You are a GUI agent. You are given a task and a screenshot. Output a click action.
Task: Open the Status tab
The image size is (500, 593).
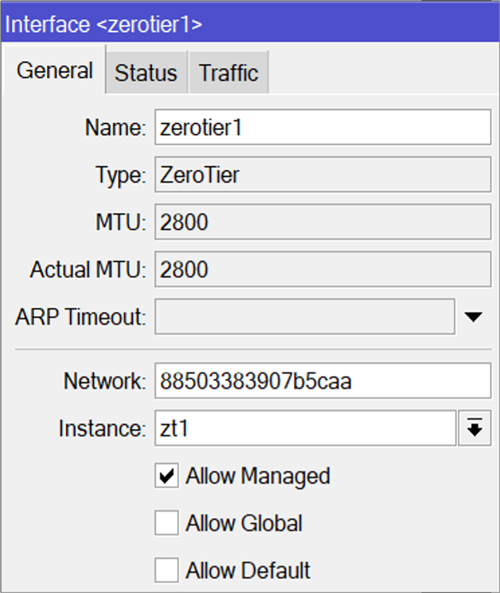click(x=147, y=72)
